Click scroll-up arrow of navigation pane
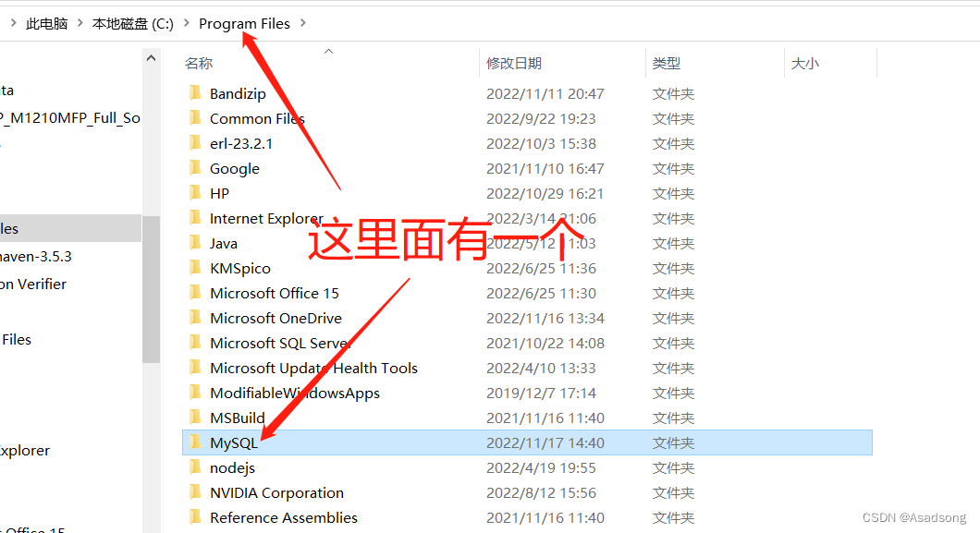Image resolution: width=980 pixels, height=533 pixels. 151,58
